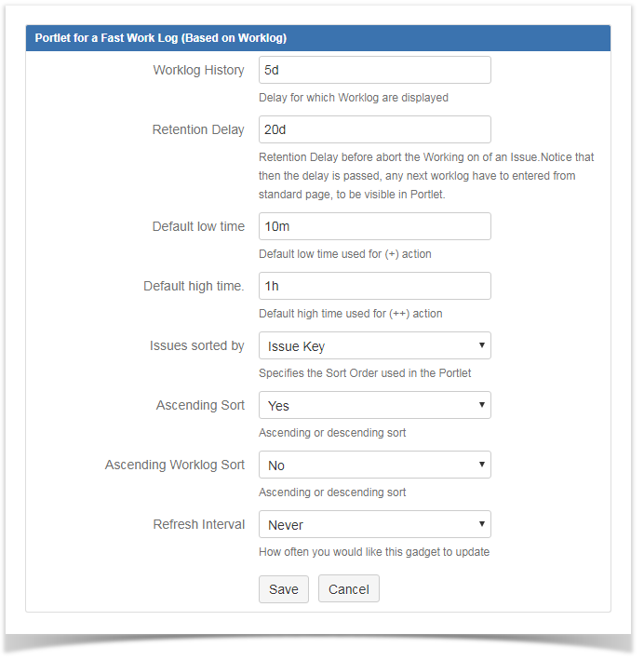The height and width of the screenshot is (661, 644).
Task: Click into the Default high time field
Action: pos(374,286)
